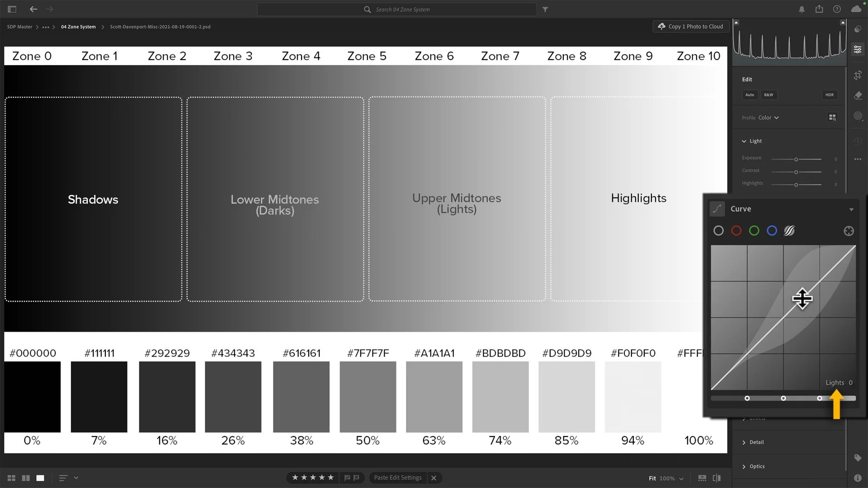Switch to photo grid view

(11, 478)
